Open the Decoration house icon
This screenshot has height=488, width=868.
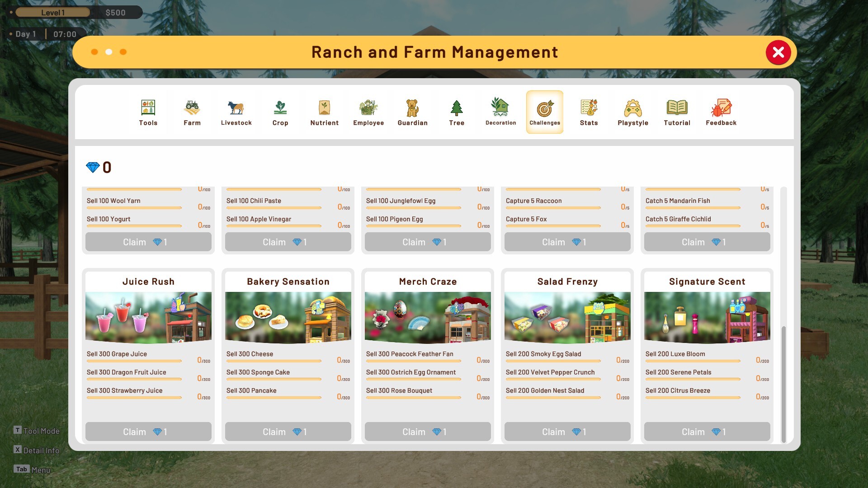coord(500,107)
